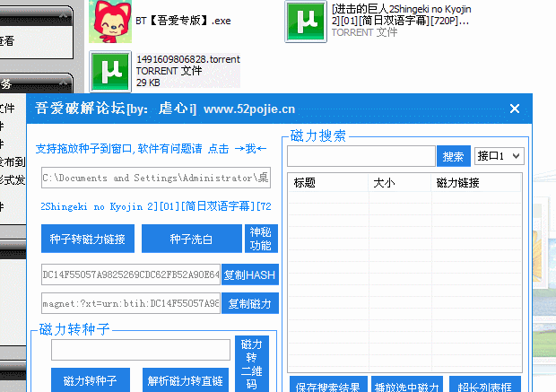556x392 pixels.
Task: Click the 1491609806828.torrent file name
Action: [x=188, y=59]
